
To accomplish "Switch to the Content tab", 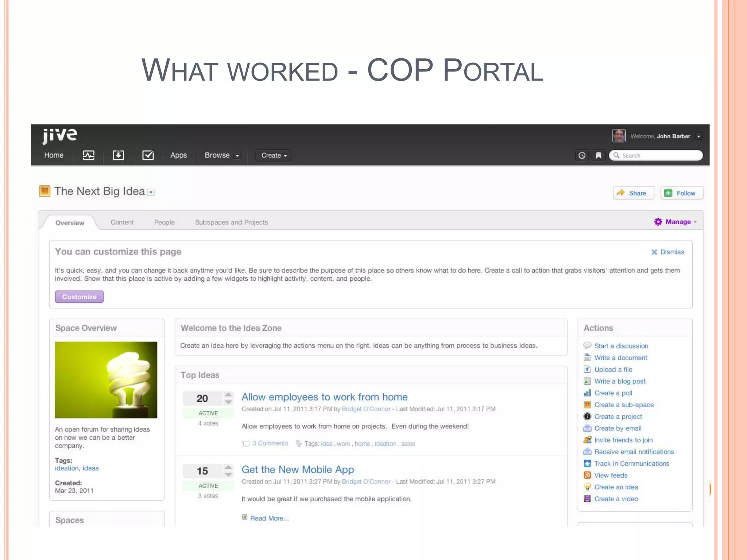I will (x=122, y=222).
